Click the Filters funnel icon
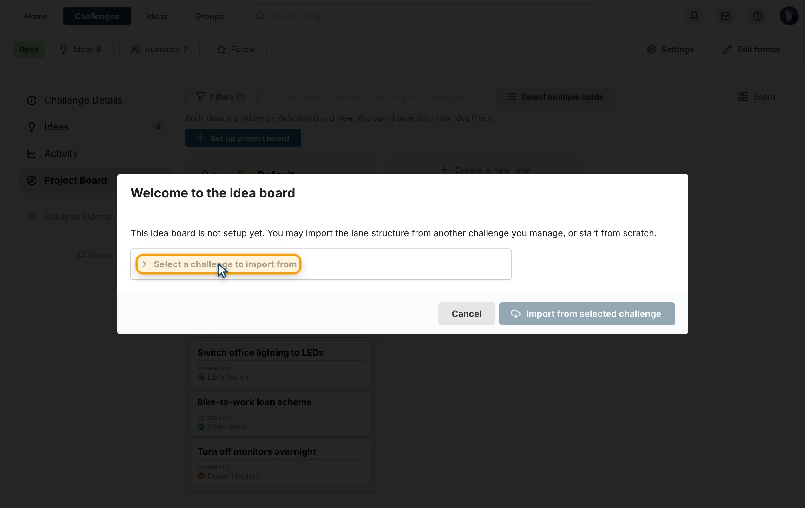The image size is (812, 508). [x=200, y=97]
